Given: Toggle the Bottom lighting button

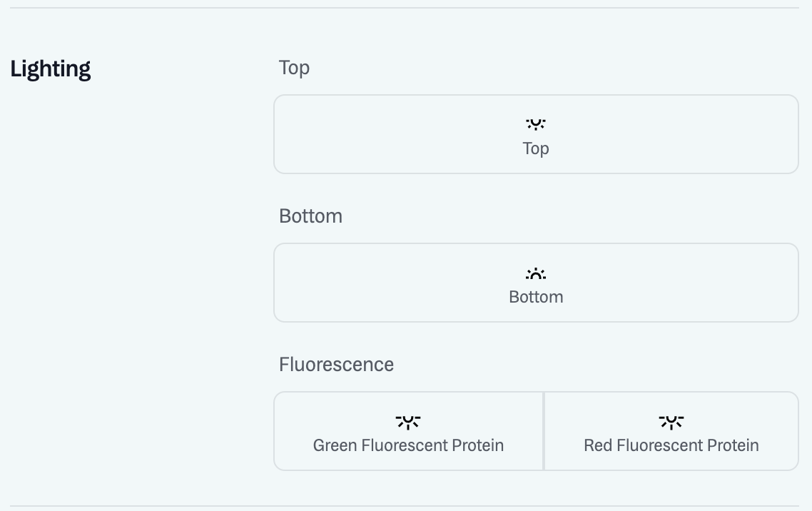Looking at the screenshot, I should point(536,283).
